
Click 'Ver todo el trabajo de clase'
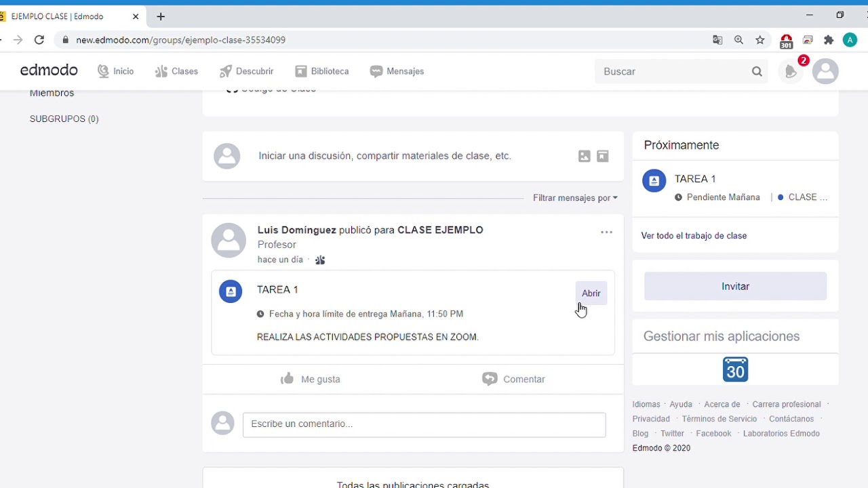(694, 236)
